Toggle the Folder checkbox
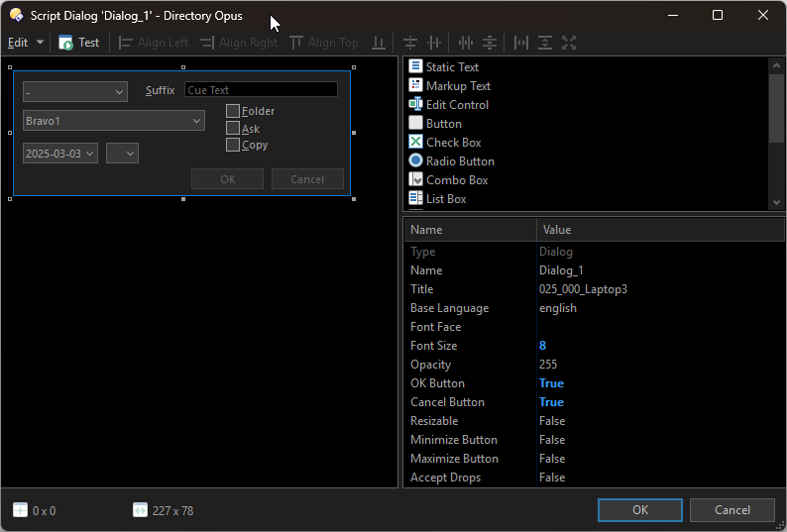Viewport: 787px width, 532px height. [x=232, y=111]
